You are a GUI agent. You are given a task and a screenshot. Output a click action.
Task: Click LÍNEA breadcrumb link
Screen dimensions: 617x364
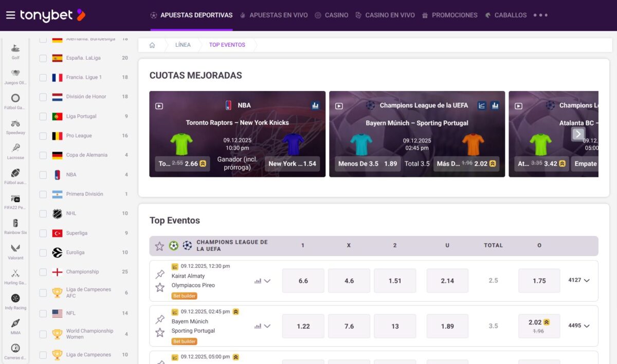pos(183,45)
